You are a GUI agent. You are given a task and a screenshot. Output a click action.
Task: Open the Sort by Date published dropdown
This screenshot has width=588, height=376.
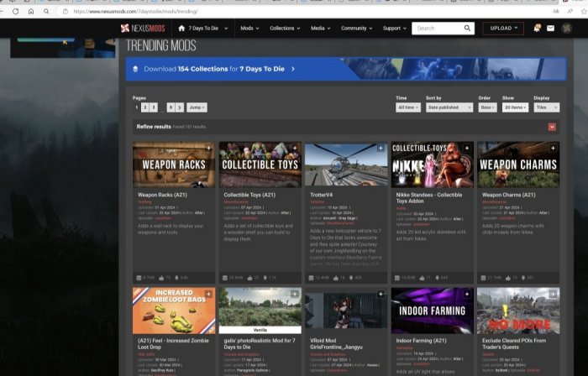[x=449, y=107]
